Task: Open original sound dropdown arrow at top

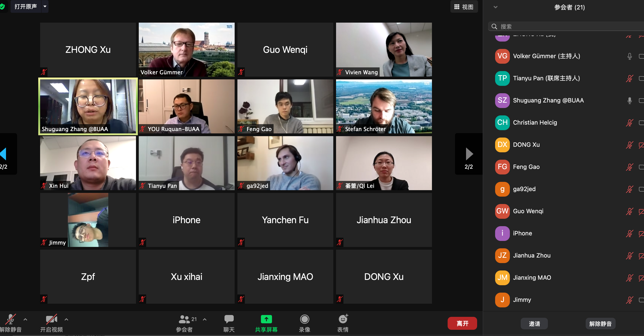Action: 45,6
